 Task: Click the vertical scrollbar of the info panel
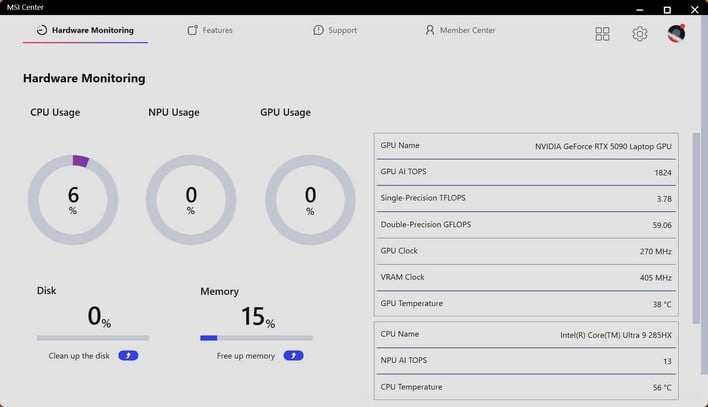pyautogui.click(x=696, y=228)
